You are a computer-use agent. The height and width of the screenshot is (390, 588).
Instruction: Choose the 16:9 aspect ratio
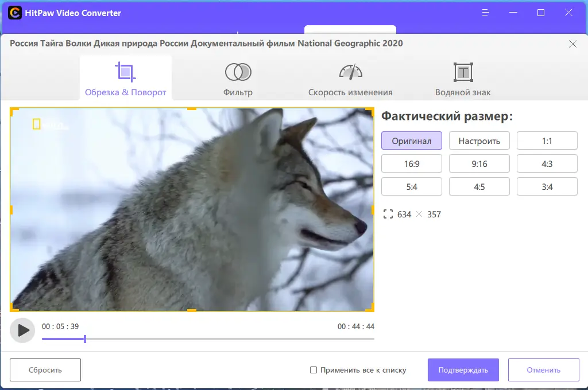click(411, 163)
